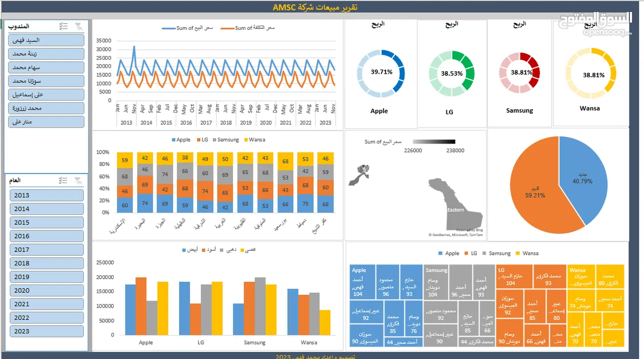Select year 2017 in العام slicer

46,250
